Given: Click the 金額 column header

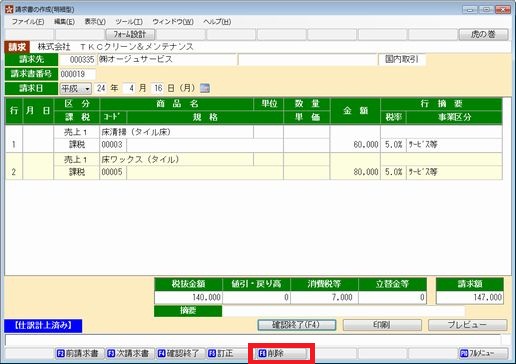Looking at the screenshot, I should [355, 111].
